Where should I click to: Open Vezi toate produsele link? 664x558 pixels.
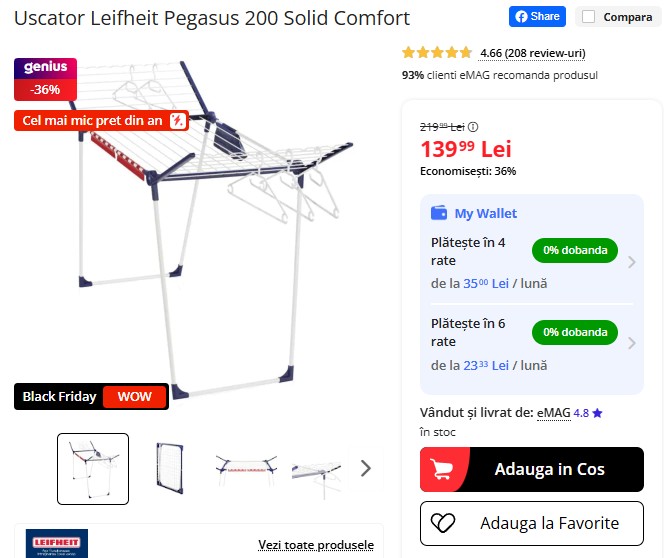tap(316, 545)
